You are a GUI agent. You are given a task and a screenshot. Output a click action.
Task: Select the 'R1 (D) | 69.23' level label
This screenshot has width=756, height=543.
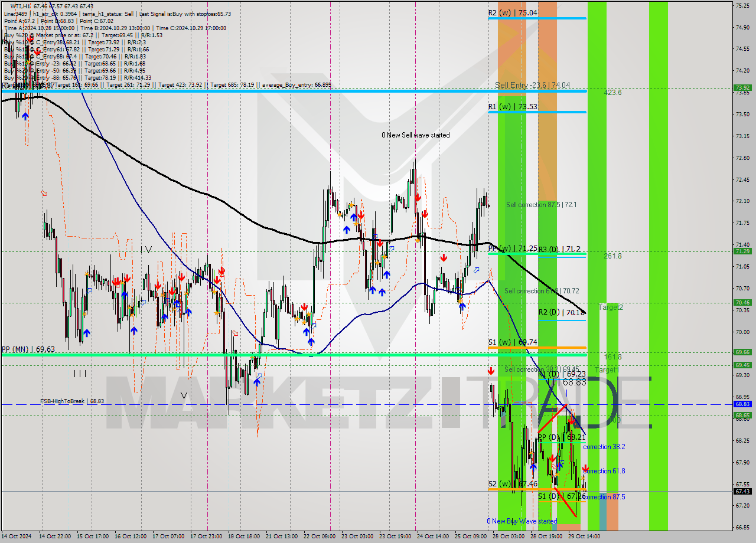(x=562, y=374)
